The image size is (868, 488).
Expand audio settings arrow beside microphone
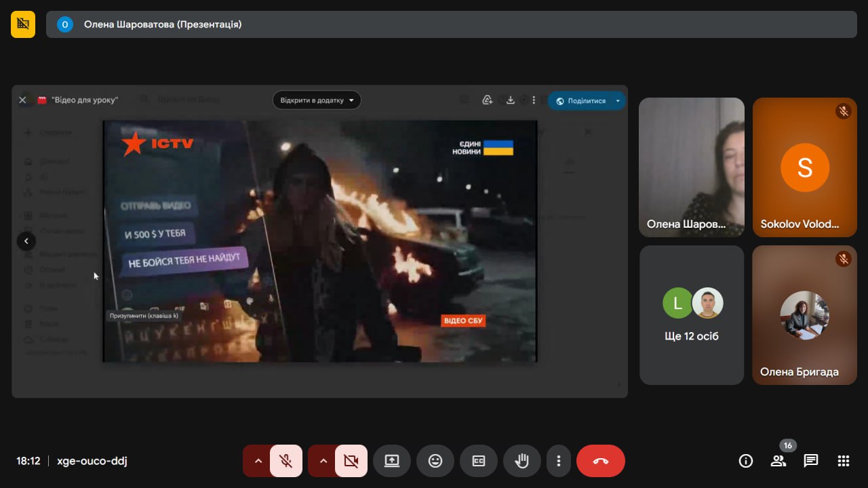pos(258,461)
